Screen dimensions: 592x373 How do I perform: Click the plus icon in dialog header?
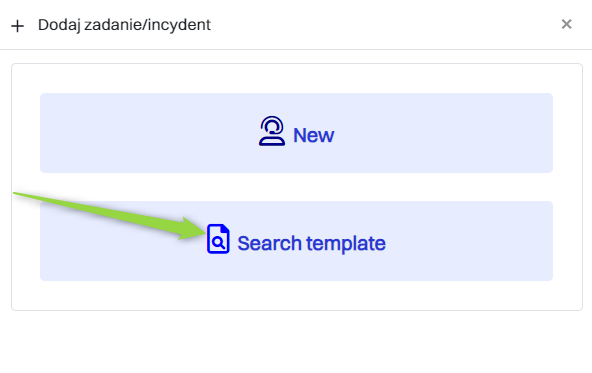(17, 26)
